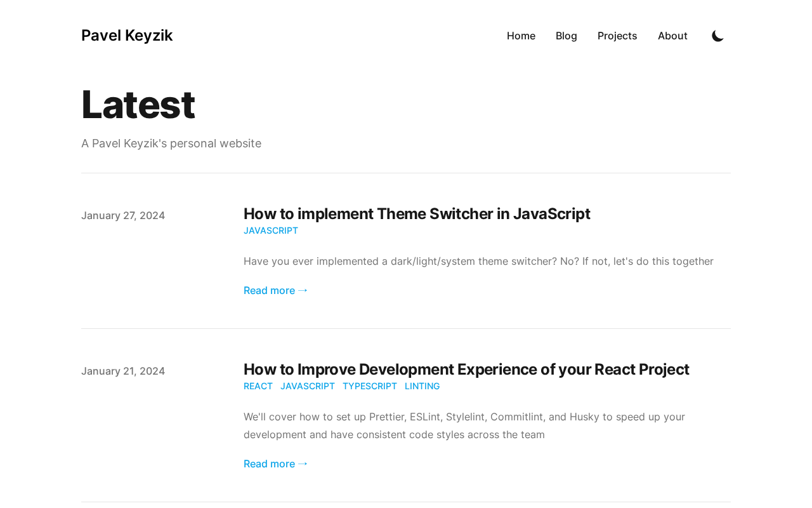Click Read more for Theme Switcher post
Image resolution: width=812 pixels, height=508 pixels.
pyautogui.click(x=275, y=290)
